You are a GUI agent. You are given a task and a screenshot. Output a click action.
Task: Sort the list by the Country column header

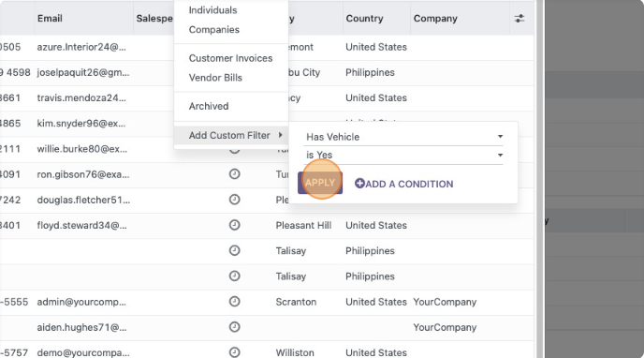click(364, 19)
